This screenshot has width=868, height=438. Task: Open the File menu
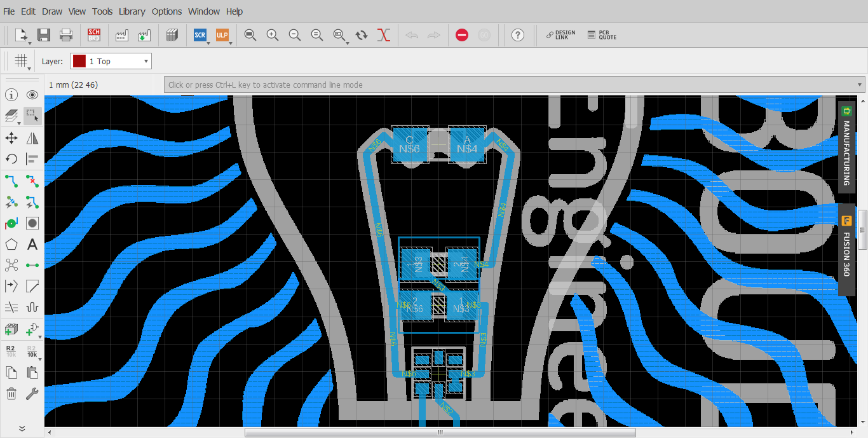9,11
